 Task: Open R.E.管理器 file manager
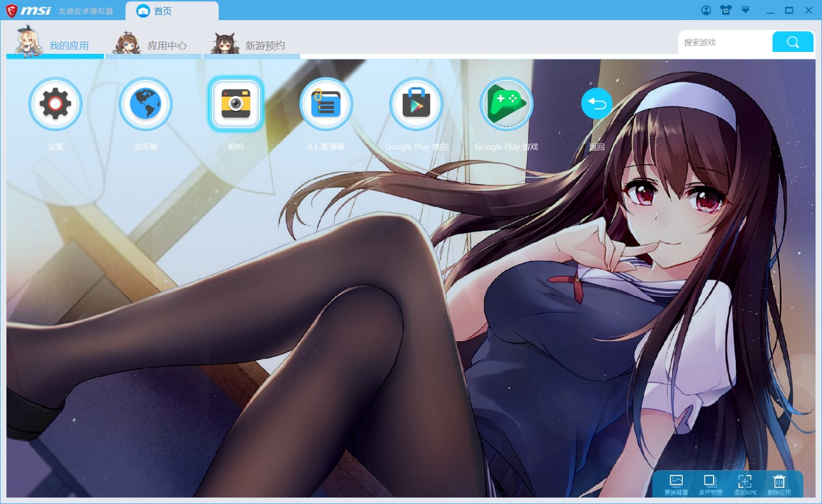[326, 104]
